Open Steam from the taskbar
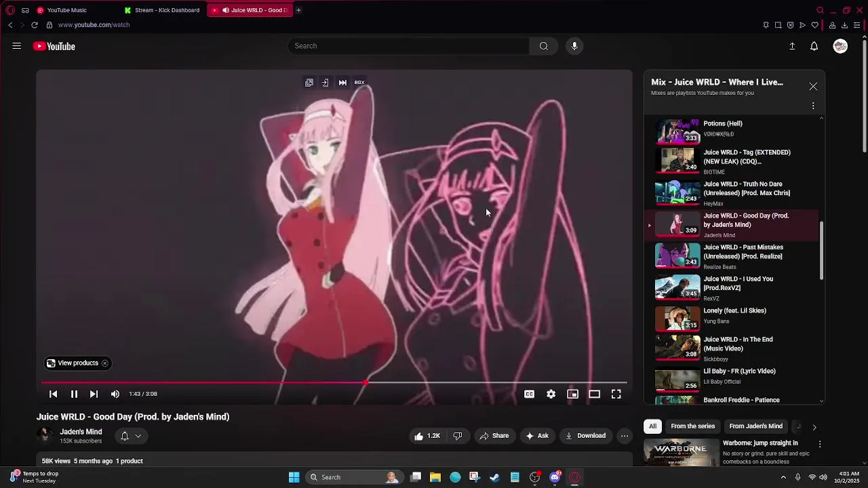 [x=495, y=477]
